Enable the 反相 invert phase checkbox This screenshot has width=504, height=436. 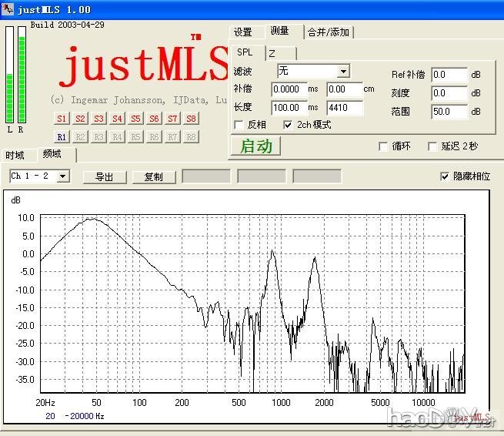coord(239,125)
